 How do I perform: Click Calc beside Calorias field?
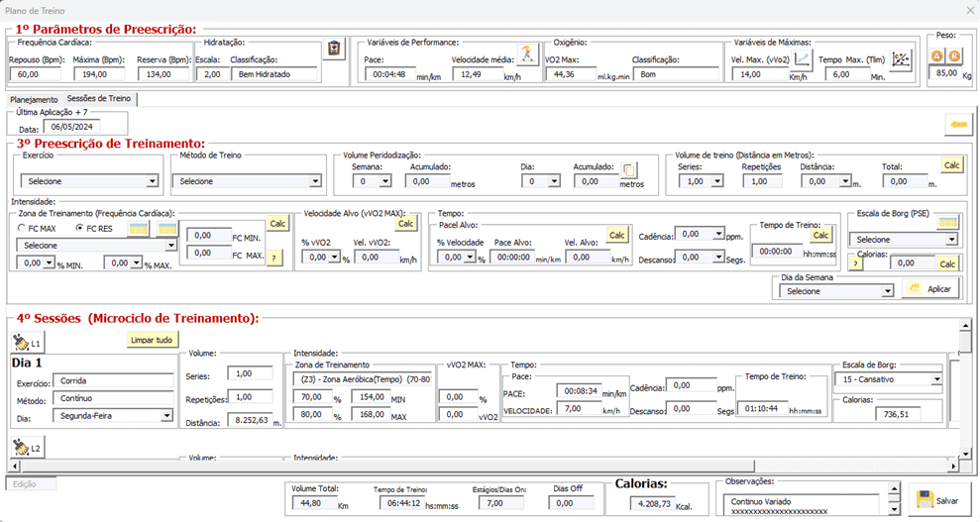[947, 263]
